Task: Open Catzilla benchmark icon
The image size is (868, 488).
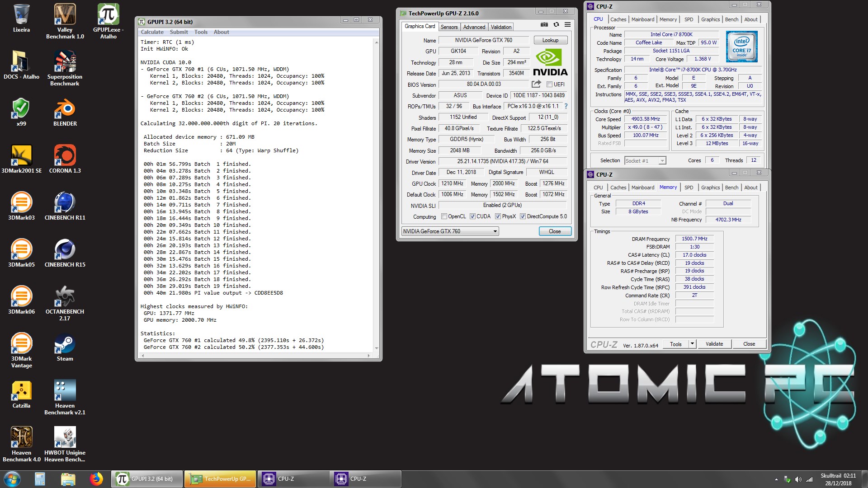Action: coord(21,394)
